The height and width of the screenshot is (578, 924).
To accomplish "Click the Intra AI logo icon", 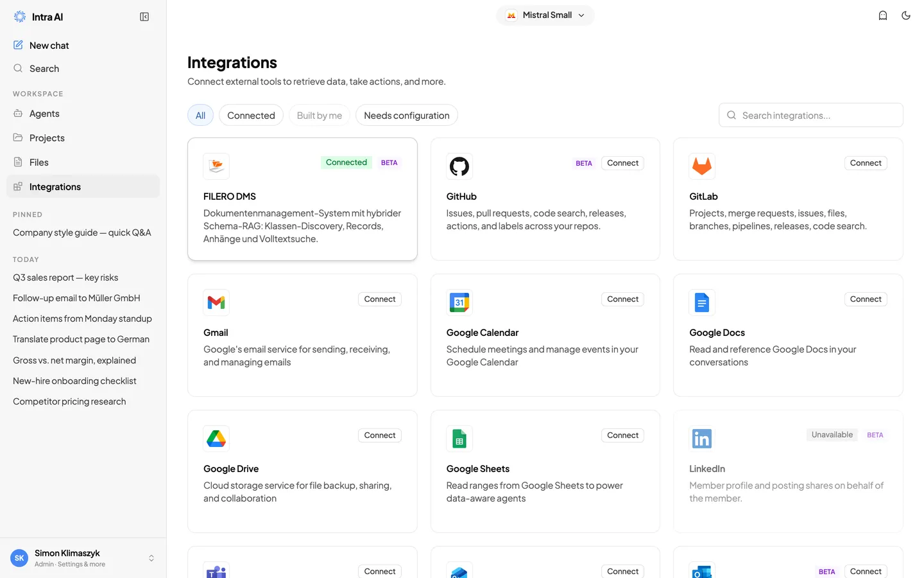I will pos(20,17).
